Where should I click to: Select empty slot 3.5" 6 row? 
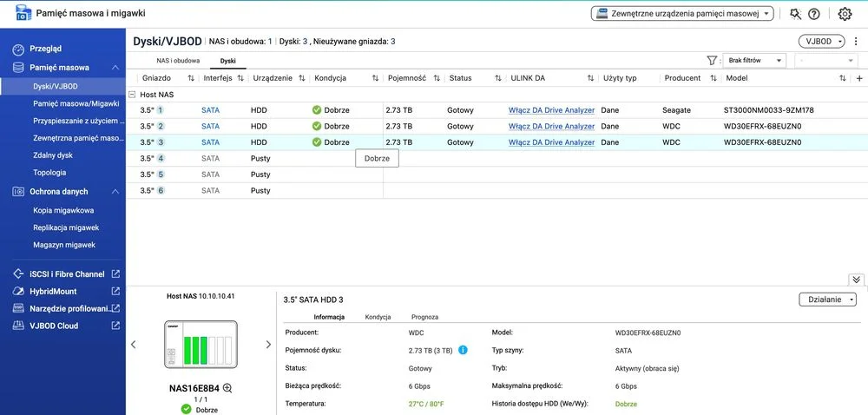[497, 190]
